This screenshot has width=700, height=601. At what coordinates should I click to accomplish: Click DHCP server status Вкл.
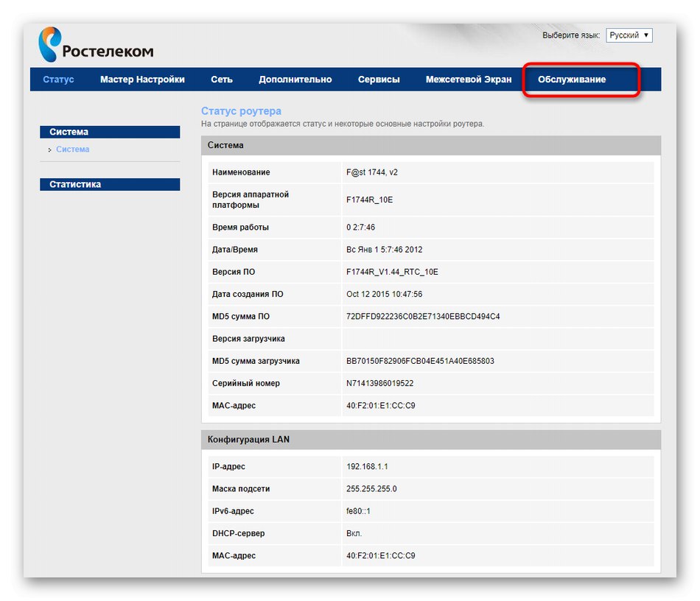[x=354, y=534]
